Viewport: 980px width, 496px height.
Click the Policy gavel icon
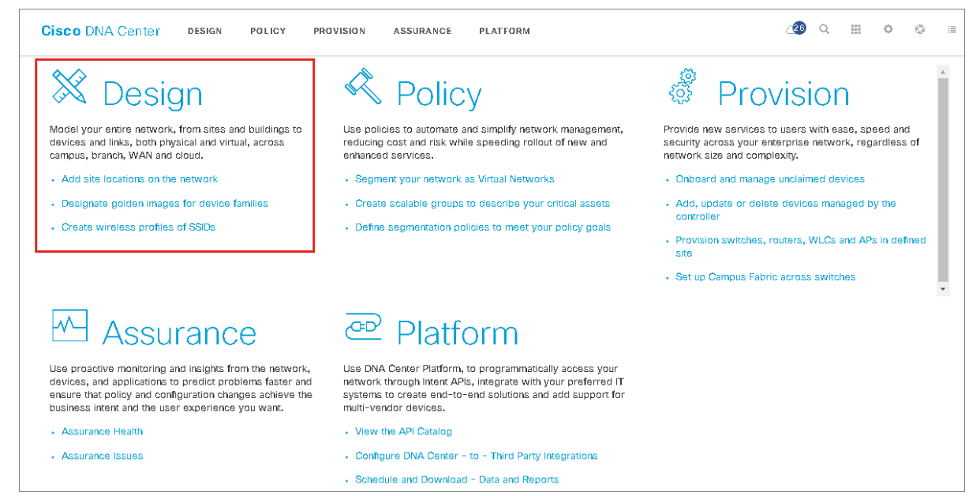click(363, 87)
